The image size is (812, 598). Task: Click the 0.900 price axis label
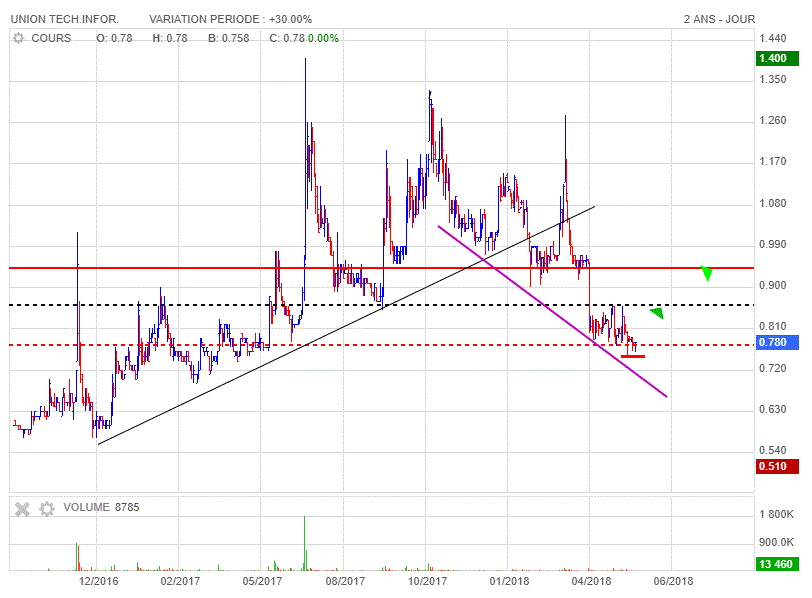[x=773, y=285]
